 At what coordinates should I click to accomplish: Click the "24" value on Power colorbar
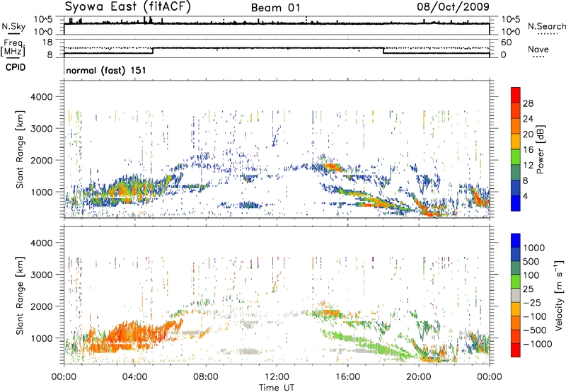pyautogui.click(x=528, y=119)
